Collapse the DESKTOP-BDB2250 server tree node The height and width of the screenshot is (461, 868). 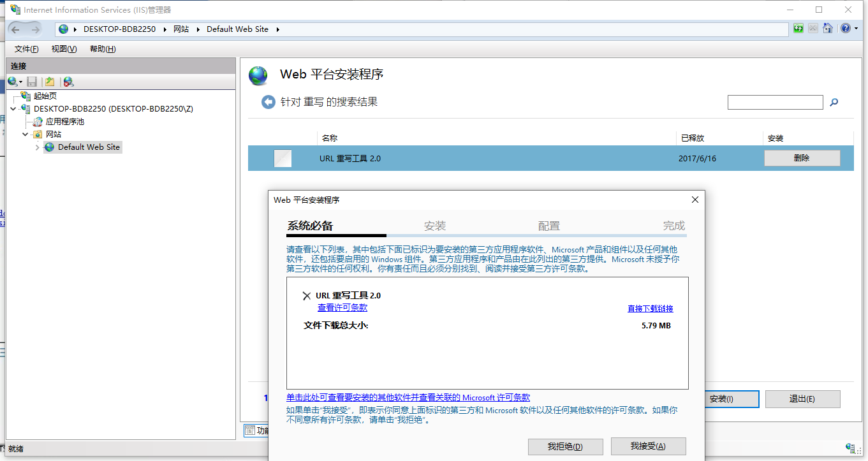point(13,109)
